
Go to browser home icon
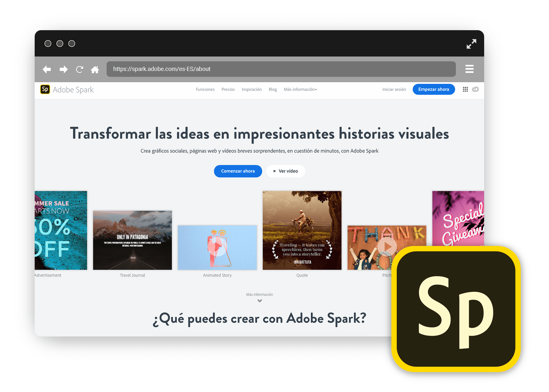pyautogui.click(x=95, y=69)
